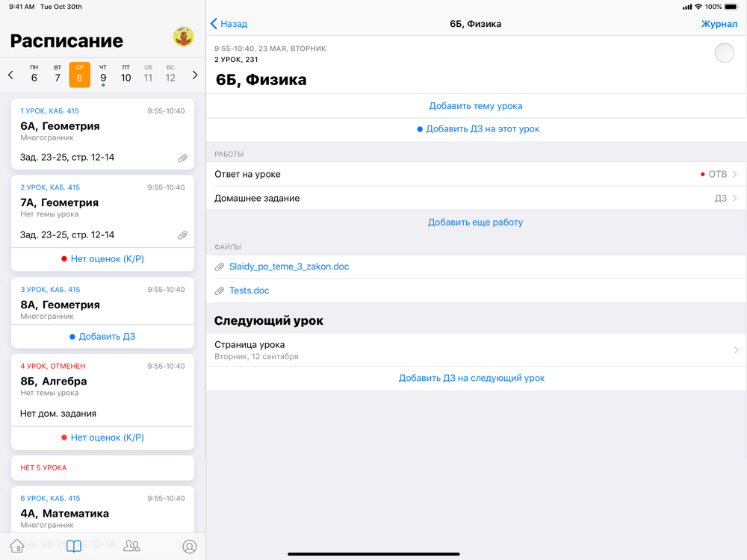
Task: Open Журнал in the top right
Action: [x=719, y=24]
